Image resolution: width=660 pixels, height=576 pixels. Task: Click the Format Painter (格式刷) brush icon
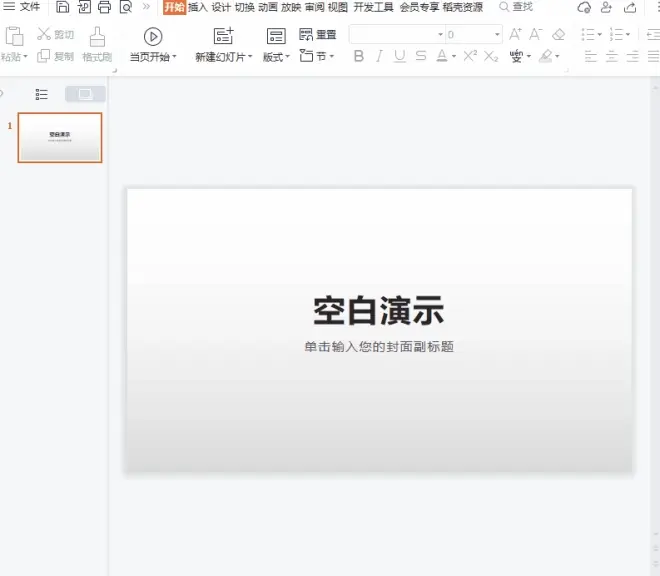(97, 37)
